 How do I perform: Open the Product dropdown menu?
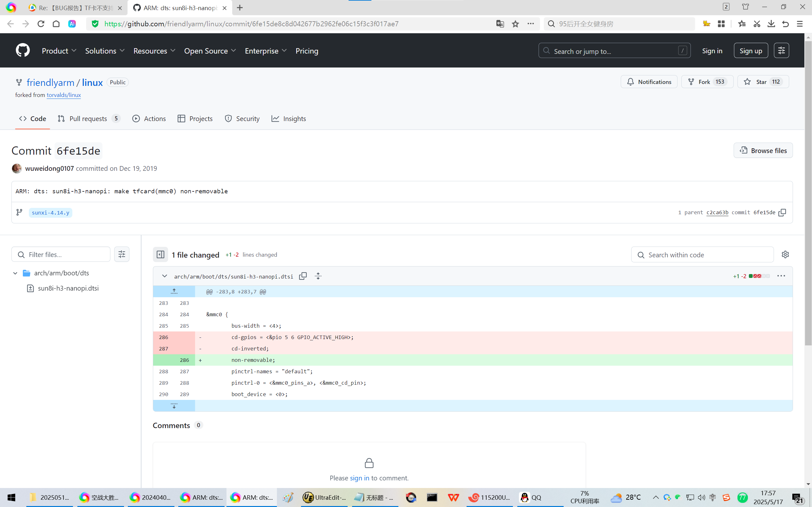coord(59,51)
